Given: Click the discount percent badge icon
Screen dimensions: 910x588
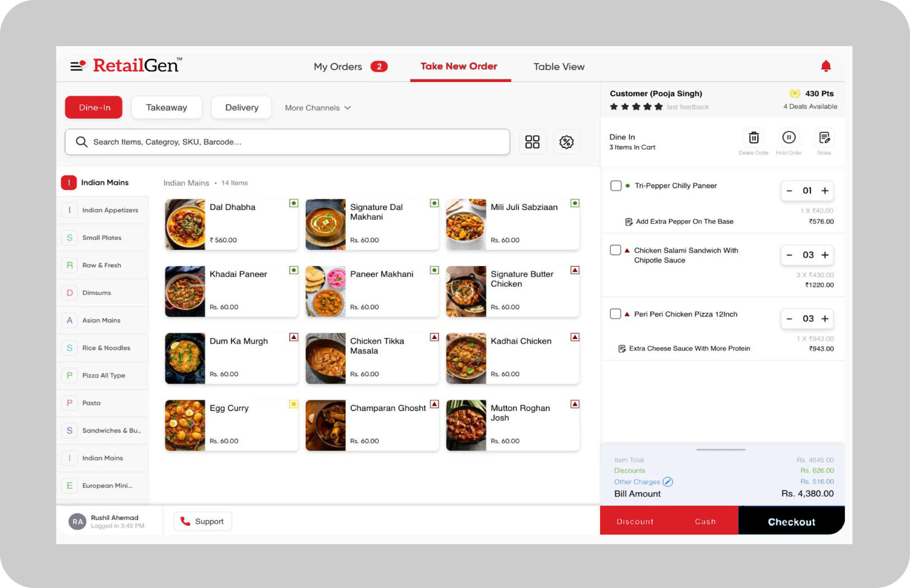Looking at the screenshot, I should (566, 142).
